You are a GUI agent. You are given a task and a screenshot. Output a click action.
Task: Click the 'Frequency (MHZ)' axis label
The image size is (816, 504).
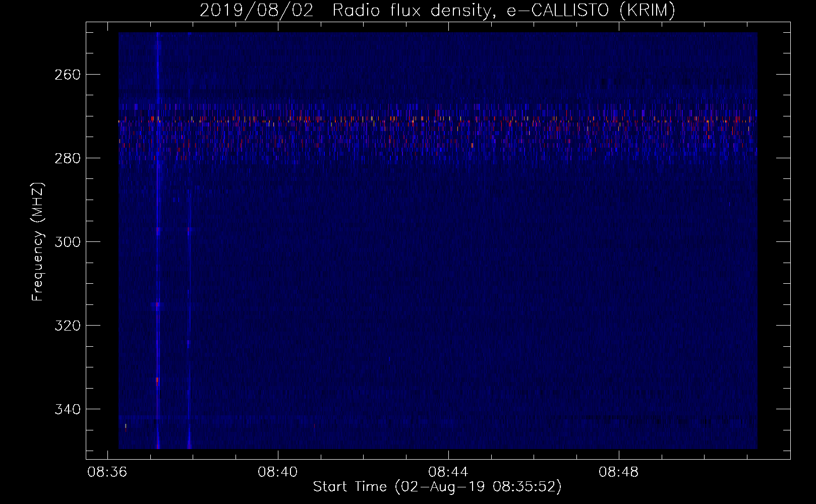(x=38, y=241)
